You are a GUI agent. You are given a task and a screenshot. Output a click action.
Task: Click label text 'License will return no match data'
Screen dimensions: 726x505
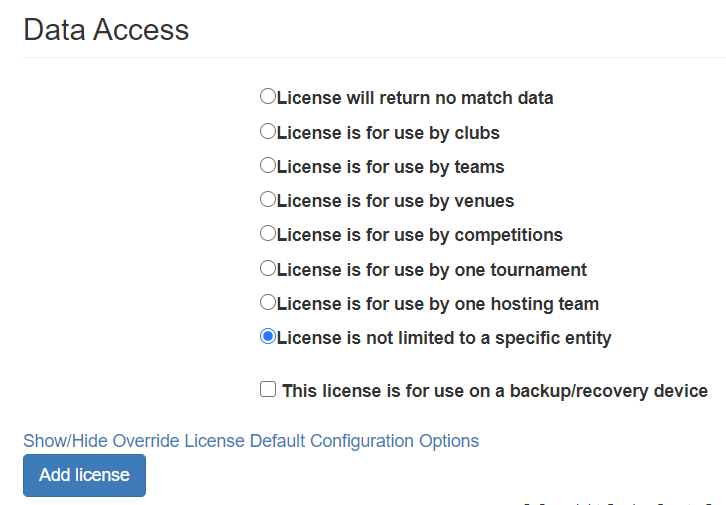click(415, 98)
